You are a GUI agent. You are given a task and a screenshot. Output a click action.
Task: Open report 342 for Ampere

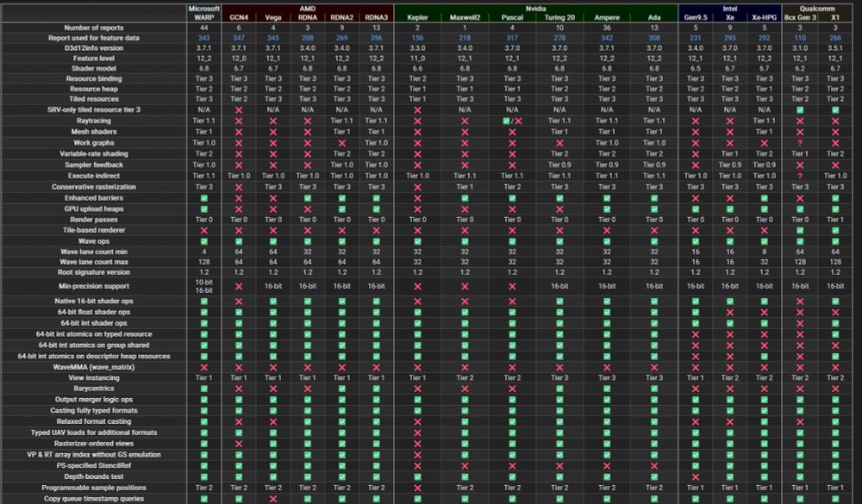pyautogui.click(x=607, y=38)
